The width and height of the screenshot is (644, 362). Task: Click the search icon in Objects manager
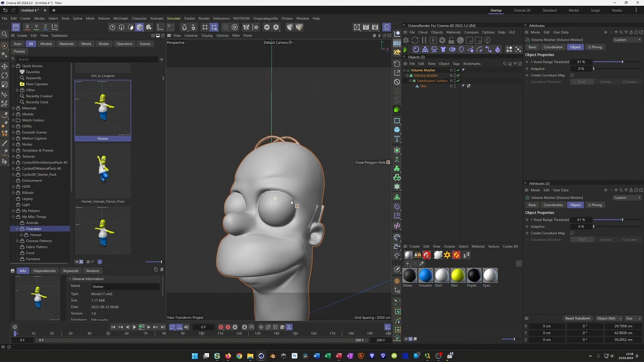click(504, 63)
